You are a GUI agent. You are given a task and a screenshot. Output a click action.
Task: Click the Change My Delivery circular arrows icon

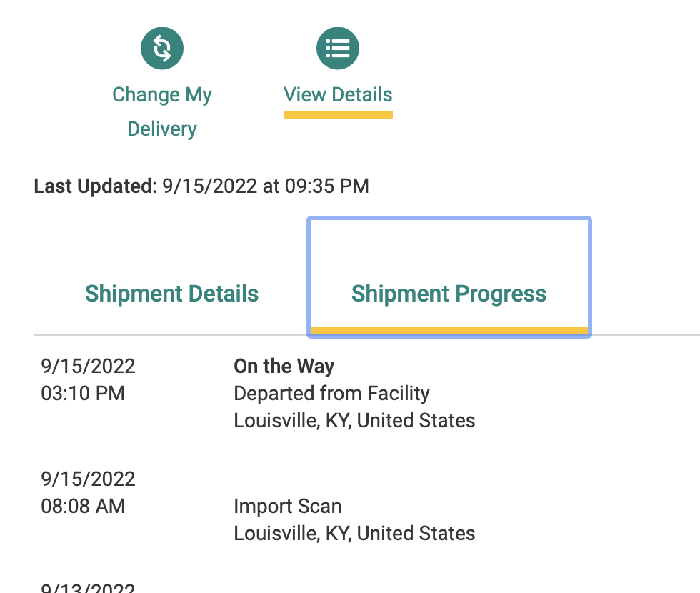pyautogui.click(x=162, y=48)
